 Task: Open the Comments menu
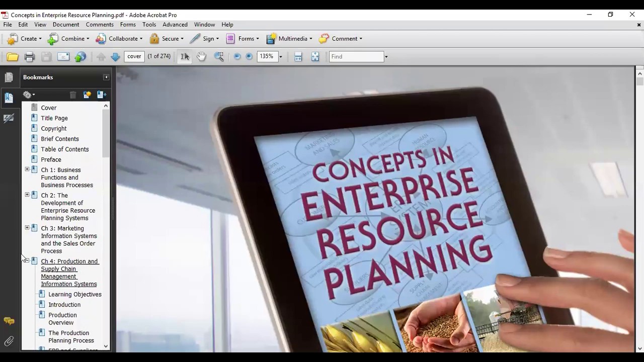pyautogui.click(x=100, y=25)
